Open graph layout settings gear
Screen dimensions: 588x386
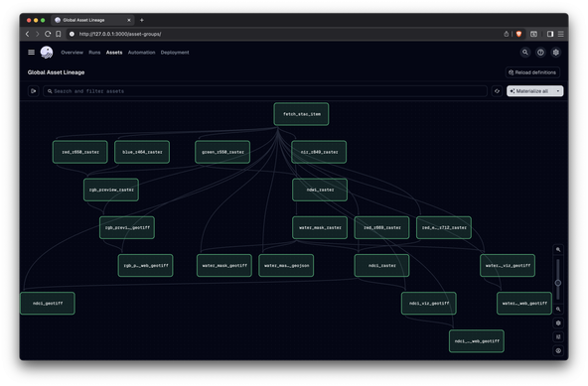(x=558, y=323)
